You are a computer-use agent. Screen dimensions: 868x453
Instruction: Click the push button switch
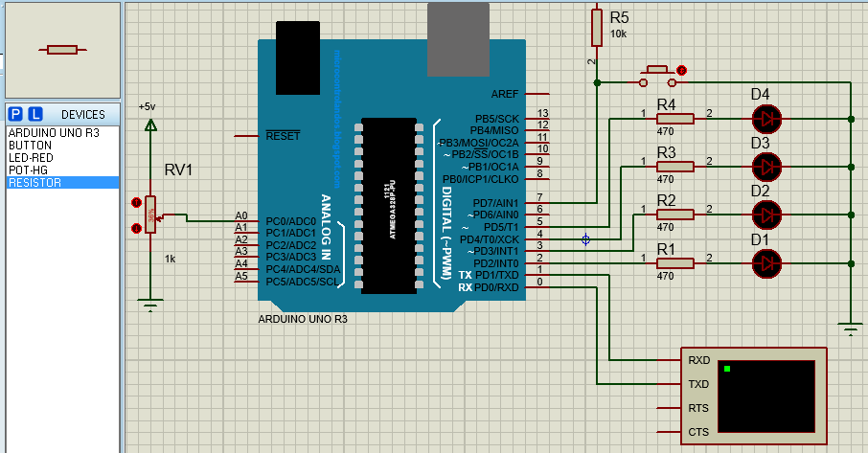(x=657, y=77)
